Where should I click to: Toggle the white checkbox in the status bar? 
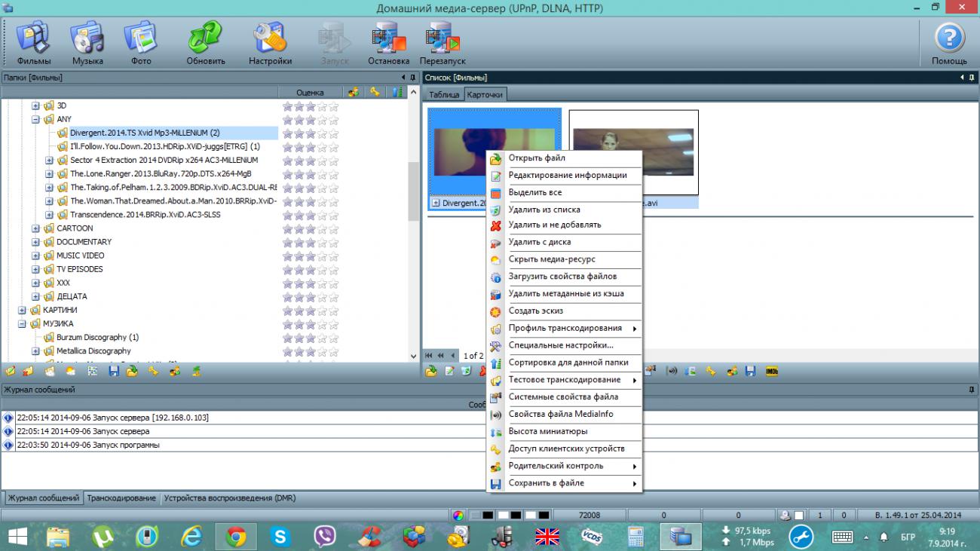(799, 516)
